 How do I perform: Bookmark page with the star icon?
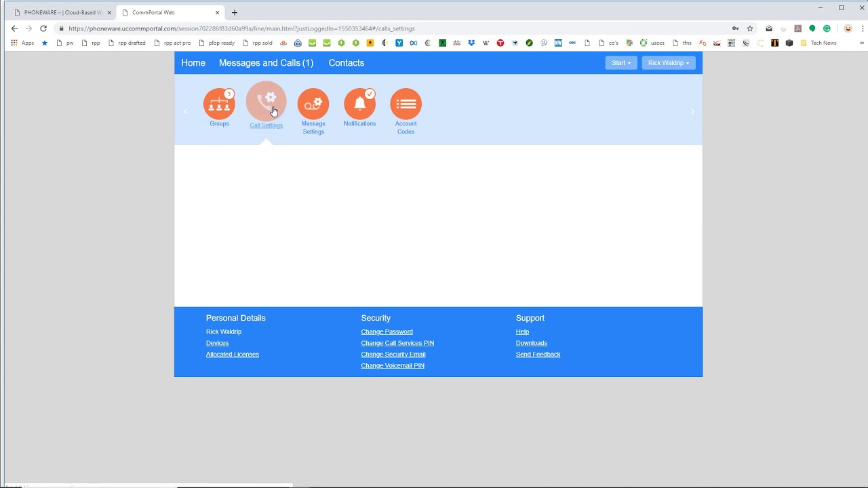[x=750, y=28]
